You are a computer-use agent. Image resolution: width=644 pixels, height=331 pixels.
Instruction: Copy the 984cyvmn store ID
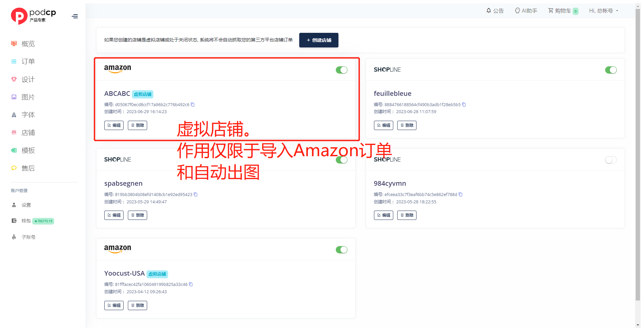pos(461,194)
